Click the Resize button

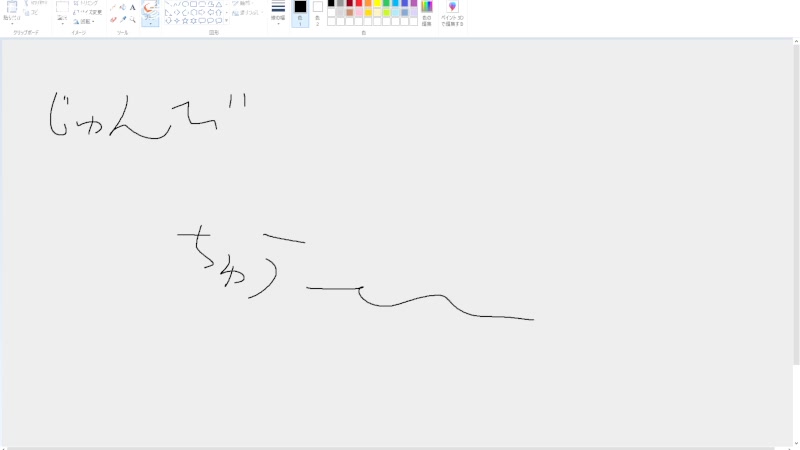pos(88,12)
